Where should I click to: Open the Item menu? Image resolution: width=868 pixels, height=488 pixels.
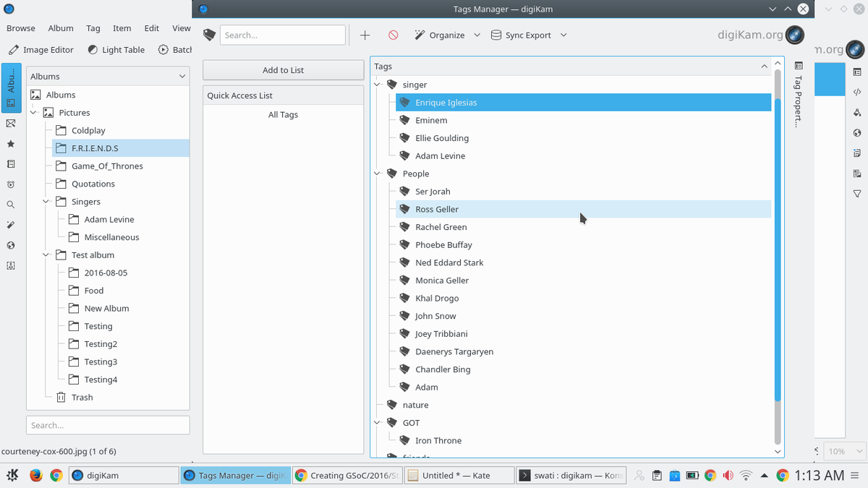pyautogui.click(x=122, y=28)
